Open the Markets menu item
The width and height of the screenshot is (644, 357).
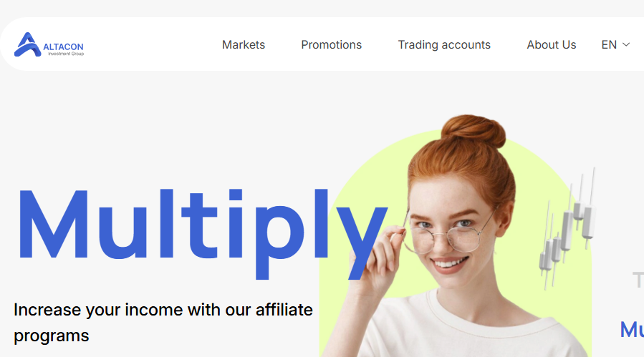[x=244, y=44]
